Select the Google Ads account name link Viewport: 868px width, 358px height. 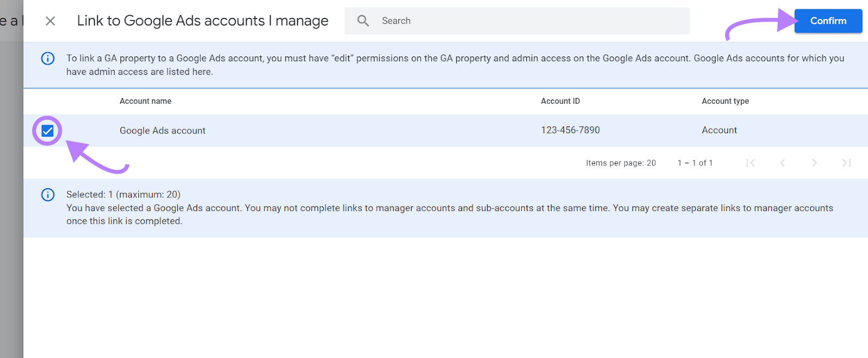(x=162, y=130)
